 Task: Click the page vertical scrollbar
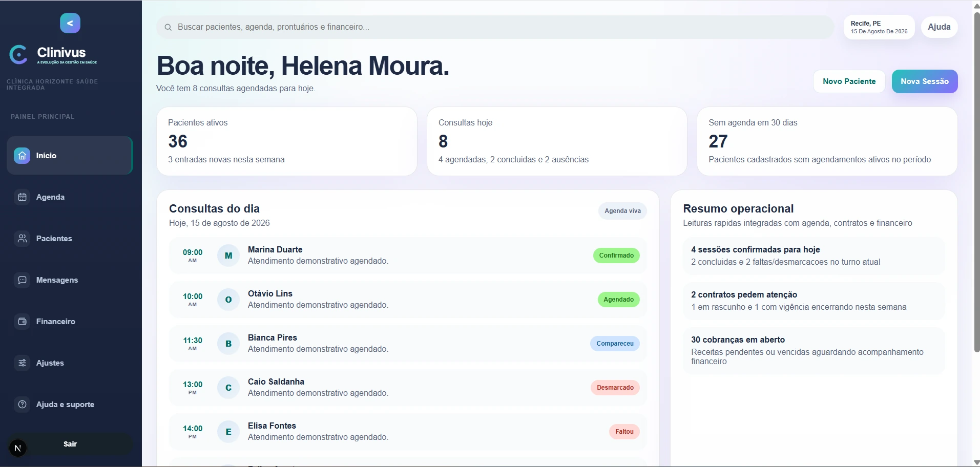tap(976, 182)
